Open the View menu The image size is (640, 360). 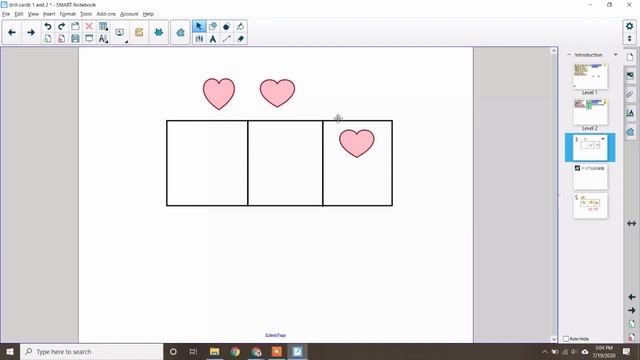point(33,14)
